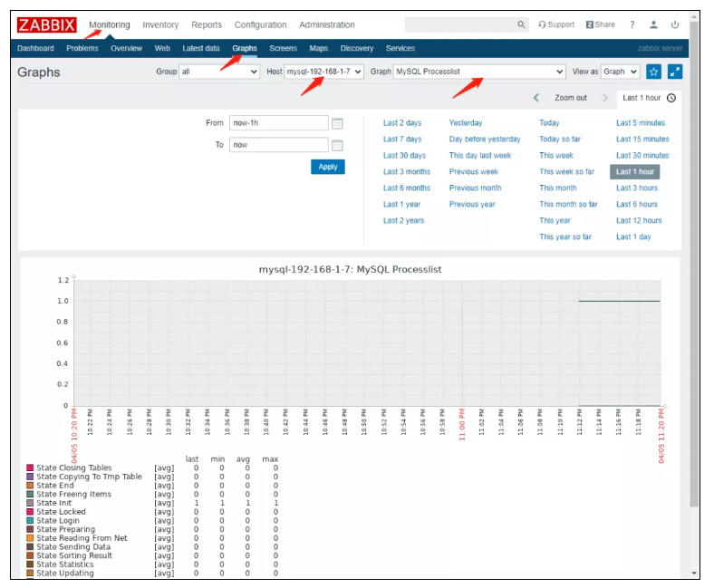Select Last 3 months range
Screen dimensions: 714x588
tap(407, 172)
